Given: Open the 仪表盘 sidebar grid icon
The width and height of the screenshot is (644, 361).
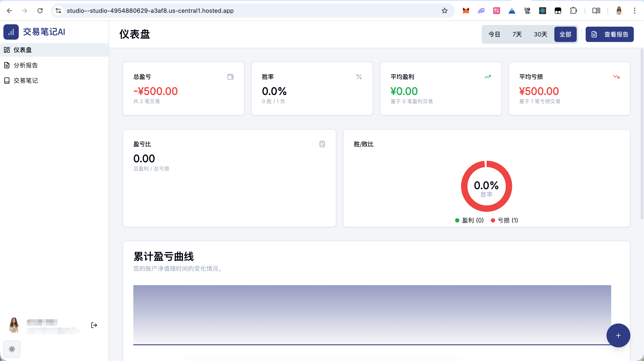Looking at the screenshot, I should pos(7,50).
